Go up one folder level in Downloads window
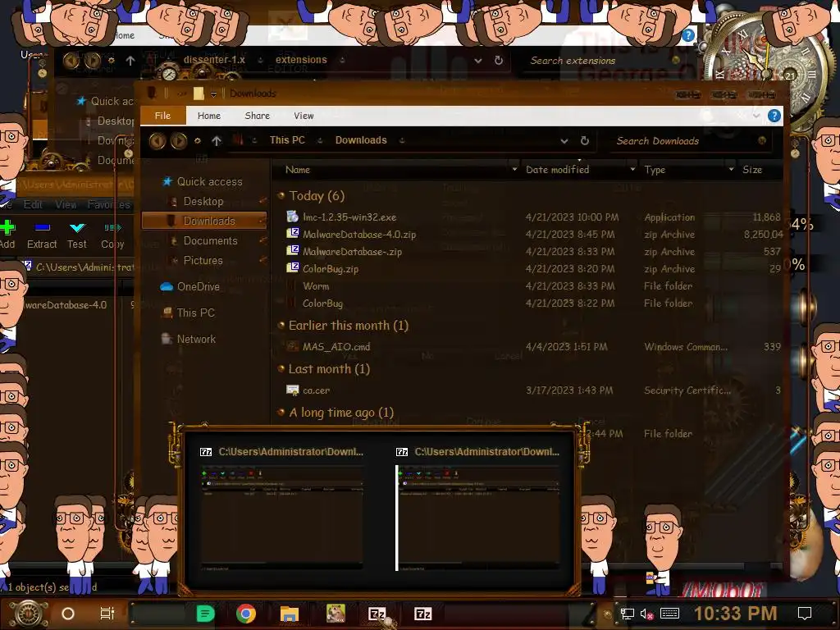Viewport: 840px width, 630px height. [x=217, y=141]
